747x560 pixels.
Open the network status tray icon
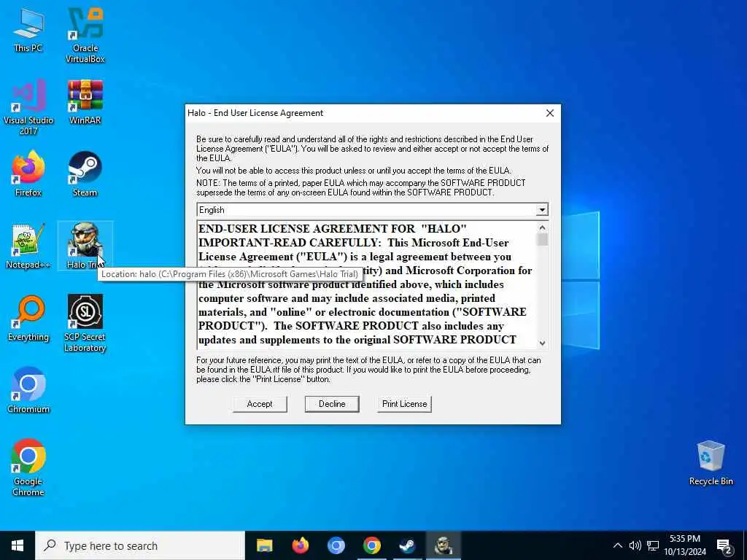click(653, 545)
